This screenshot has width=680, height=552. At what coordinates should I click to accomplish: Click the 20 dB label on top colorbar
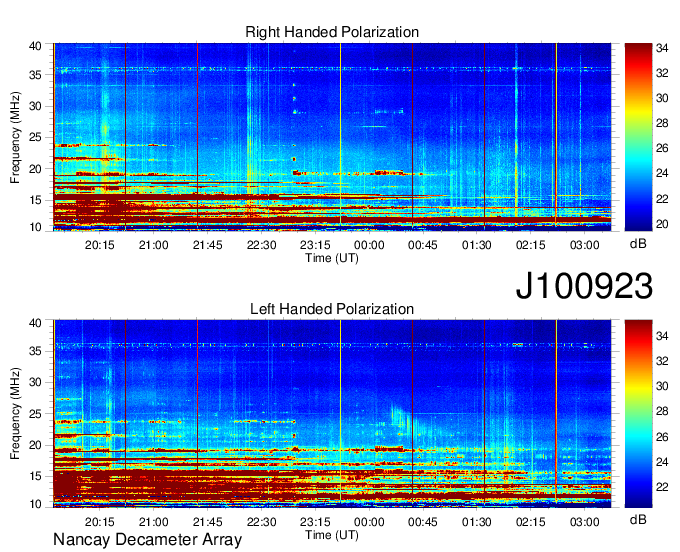(662, 224)
